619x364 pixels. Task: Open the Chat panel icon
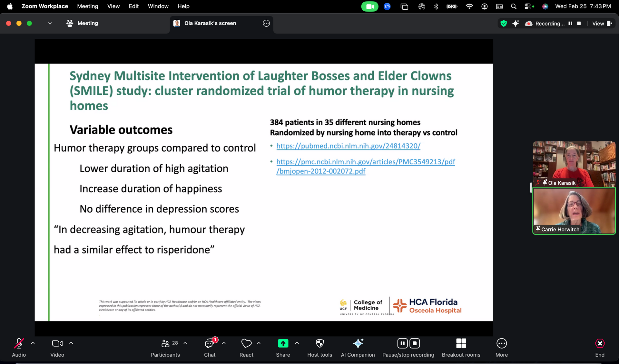coord(209,344)
